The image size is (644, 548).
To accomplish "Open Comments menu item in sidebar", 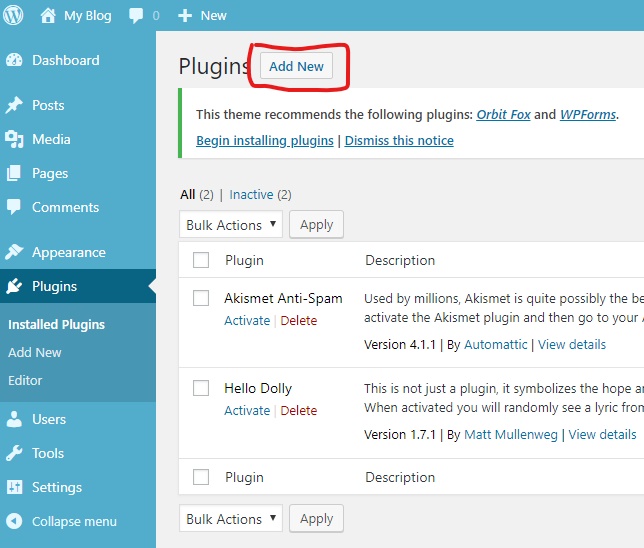I will pyautogui.click(x=66, y=207).
